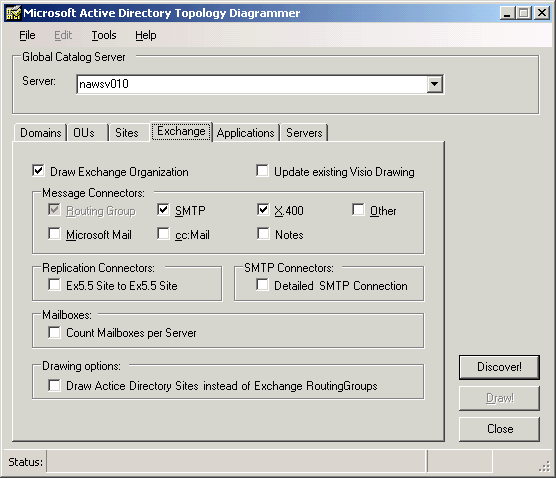This screenshot has height=478, width=556.
Task: Expand the Server dropdown arrow
Action: (434, 84)
